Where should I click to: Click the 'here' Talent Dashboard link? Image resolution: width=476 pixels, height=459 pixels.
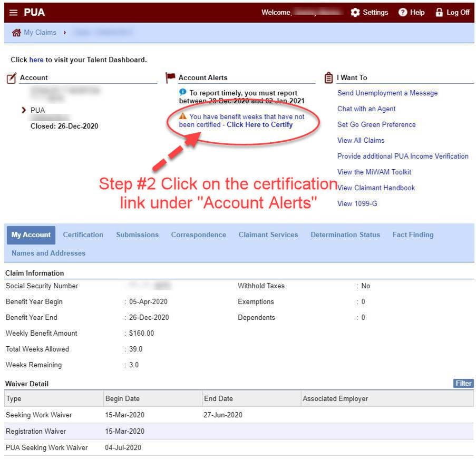[36, 60]
